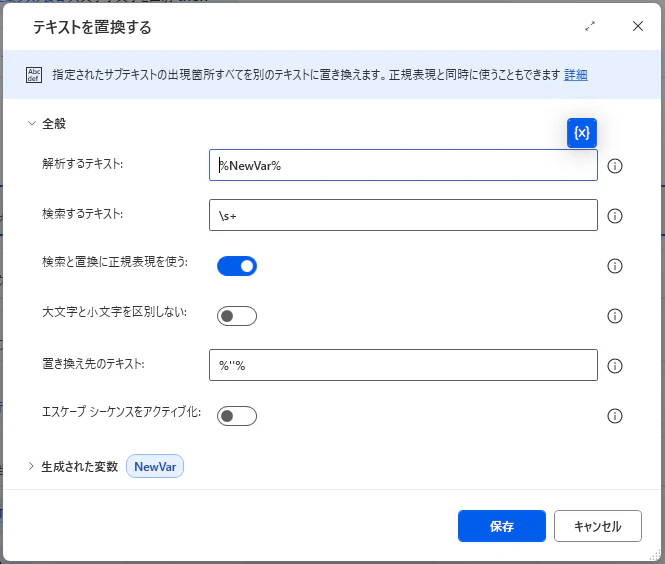The height and width of the screenshot is (564, 665).
Task: Click the テキストを置換する dialog title
Action: (x=92, y=27)
